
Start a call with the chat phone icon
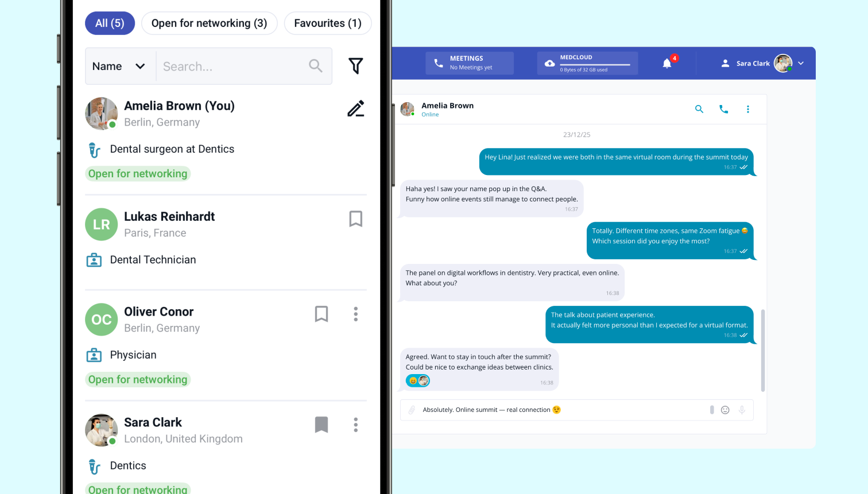click(723, 109)
